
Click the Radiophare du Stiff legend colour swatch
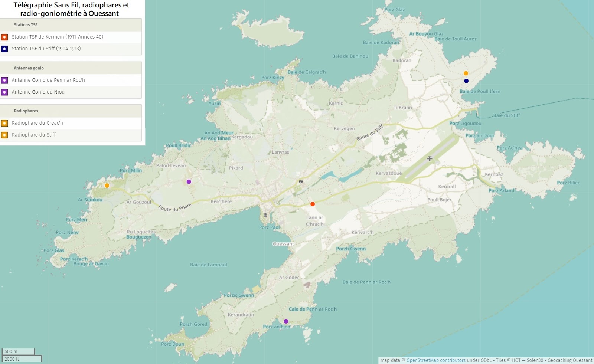[x=4, y=135]
